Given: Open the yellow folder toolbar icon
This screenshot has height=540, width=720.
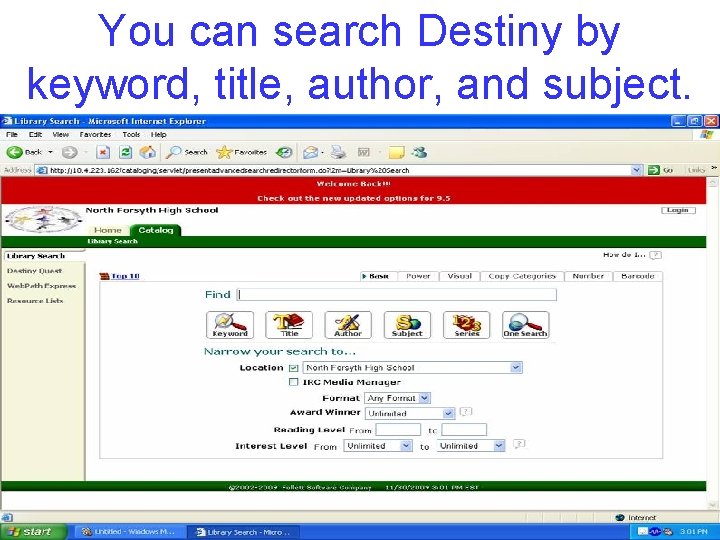Looking at the screenshot, I should coord(396,152).
